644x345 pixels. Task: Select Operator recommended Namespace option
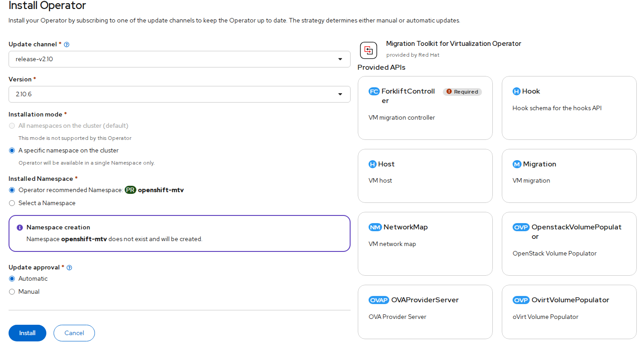(12, 190)
